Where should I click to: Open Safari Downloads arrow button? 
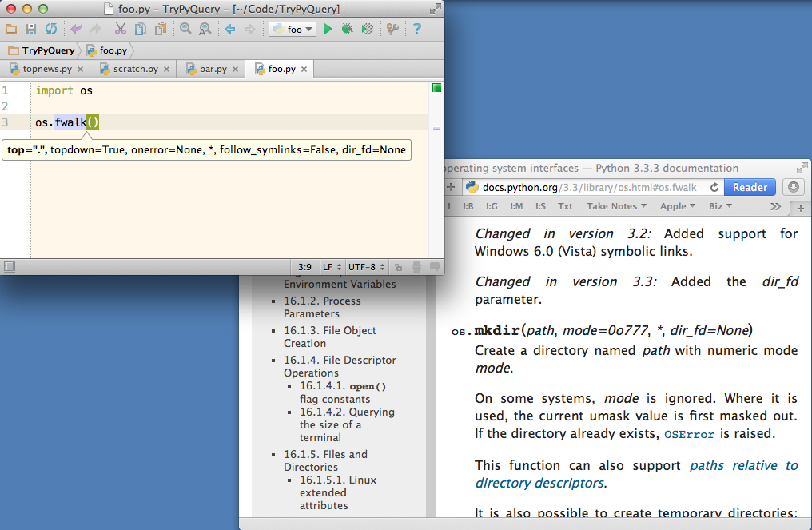(793, 188)
